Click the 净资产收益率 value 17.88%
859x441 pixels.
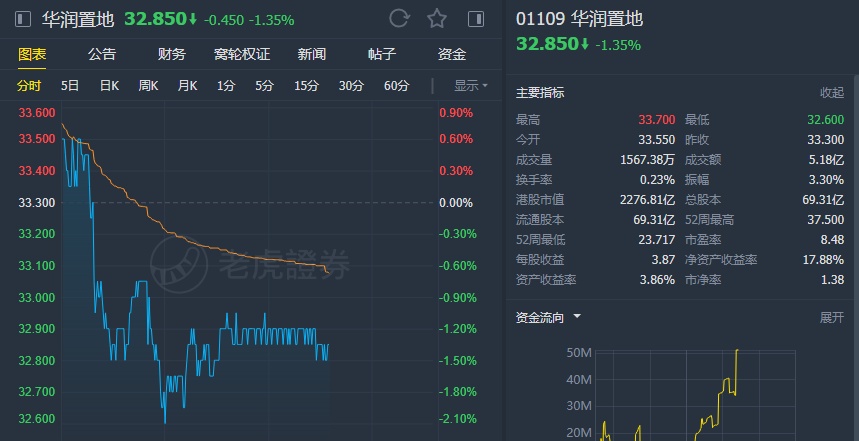[x=823, y=260]
